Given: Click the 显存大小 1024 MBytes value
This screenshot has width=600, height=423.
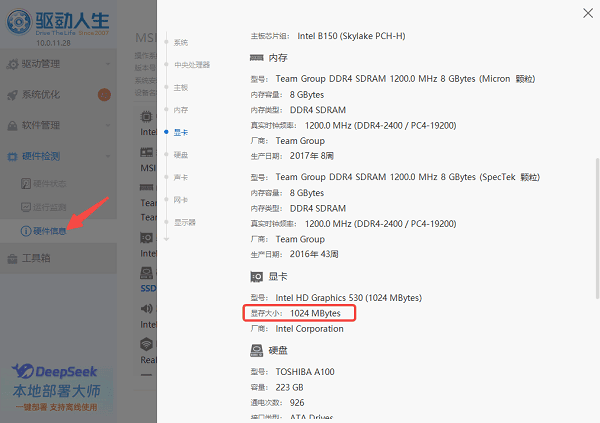Looking at the screenshot, I should coord(315,313).
